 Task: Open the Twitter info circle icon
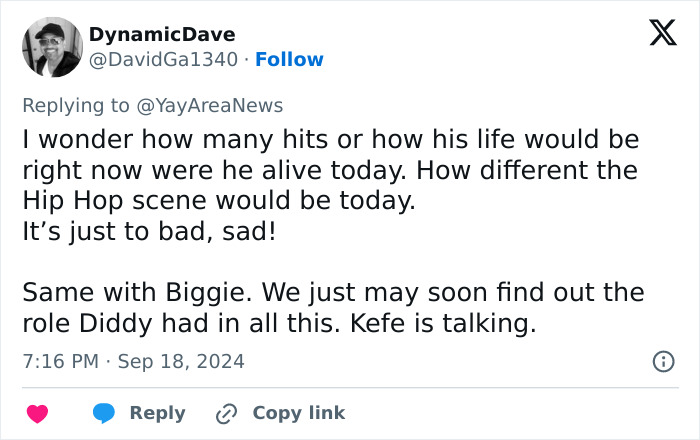[x=662, y=362]
